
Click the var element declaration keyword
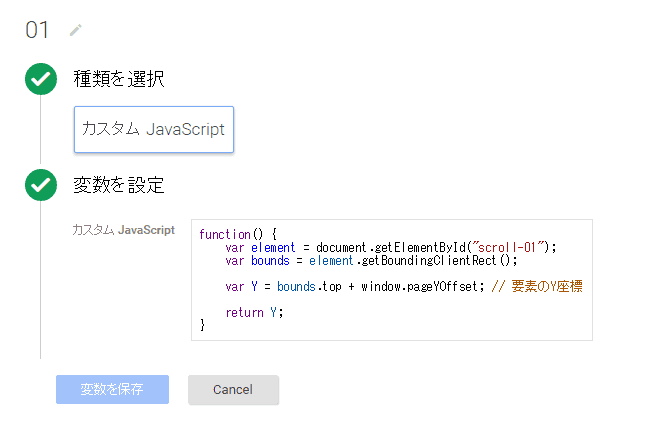pos(234,247)
